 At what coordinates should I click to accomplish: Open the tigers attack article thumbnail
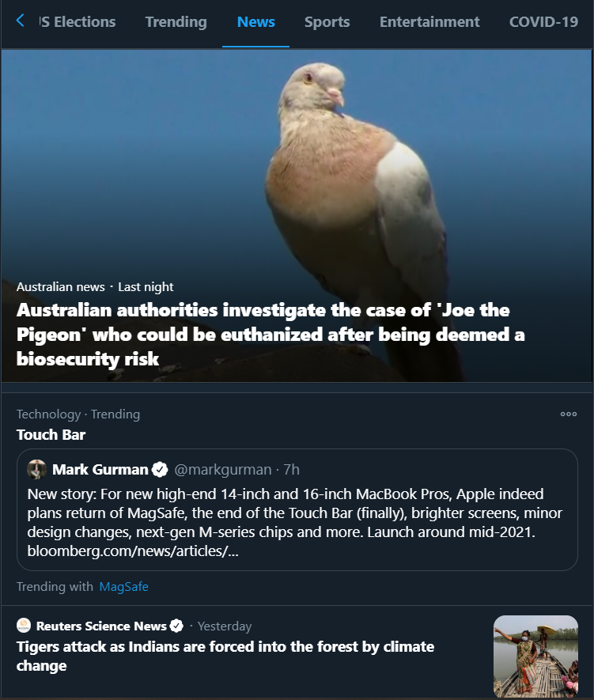pyautogui.click(x=535, y=656)
